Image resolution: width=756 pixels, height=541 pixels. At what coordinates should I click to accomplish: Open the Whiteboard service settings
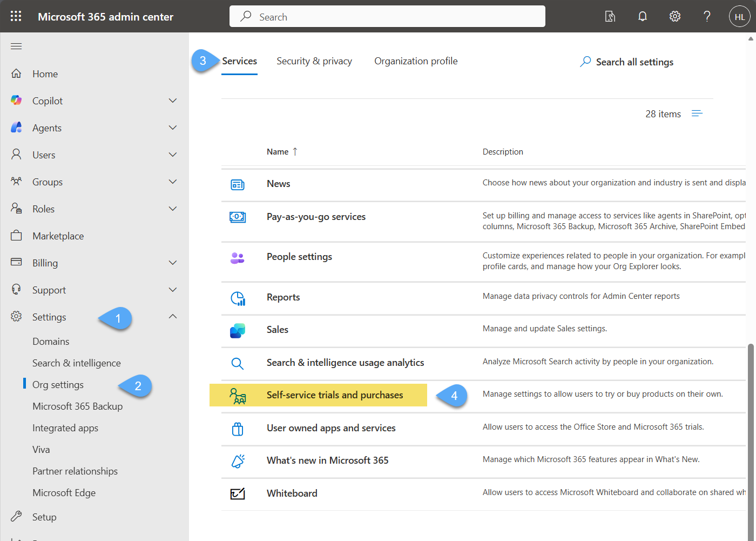[x=292, y=493]
